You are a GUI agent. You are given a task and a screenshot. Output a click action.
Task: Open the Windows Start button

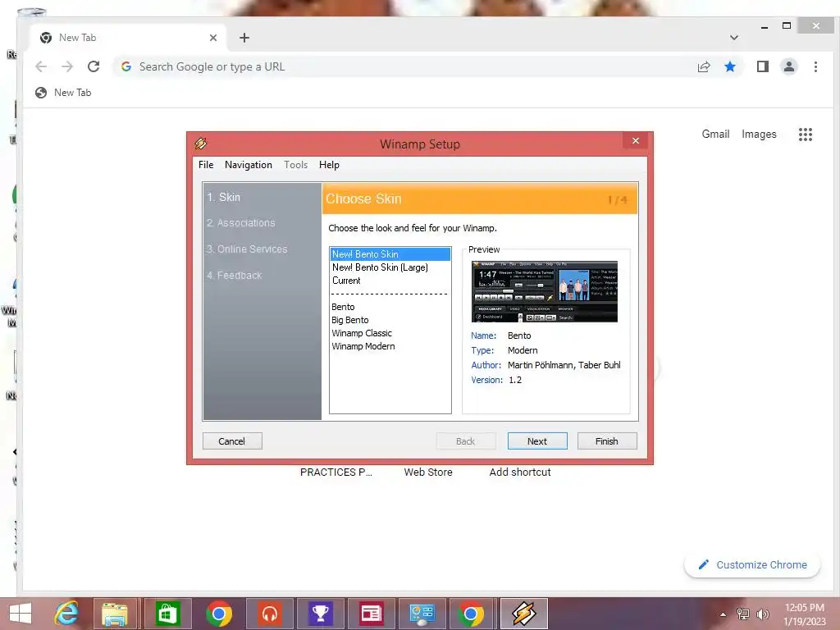21,614
